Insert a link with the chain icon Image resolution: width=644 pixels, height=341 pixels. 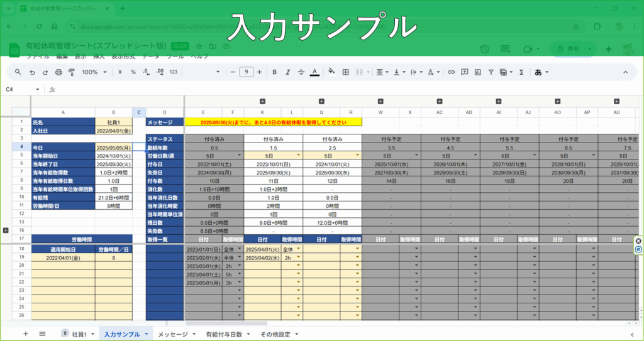pyautogui.click(x=450, y=72)
